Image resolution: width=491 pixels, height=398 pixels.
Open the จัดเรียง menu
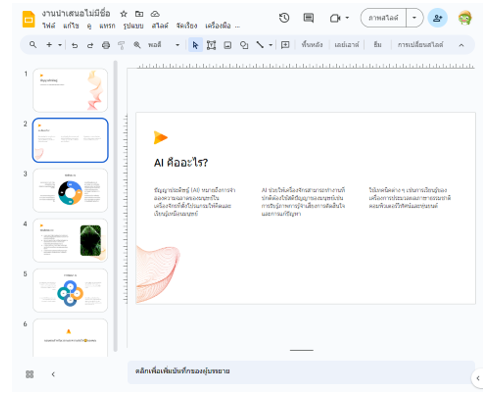click(187, 26)
